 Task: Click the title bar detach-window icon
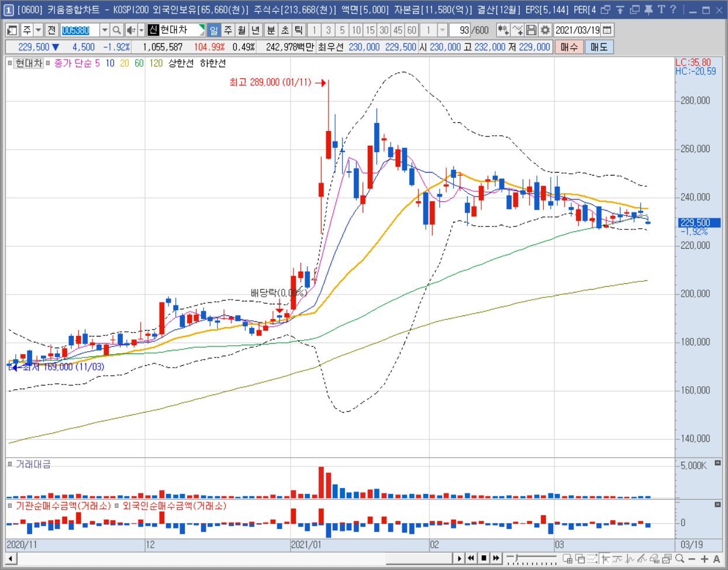click(x=634, y=9)
